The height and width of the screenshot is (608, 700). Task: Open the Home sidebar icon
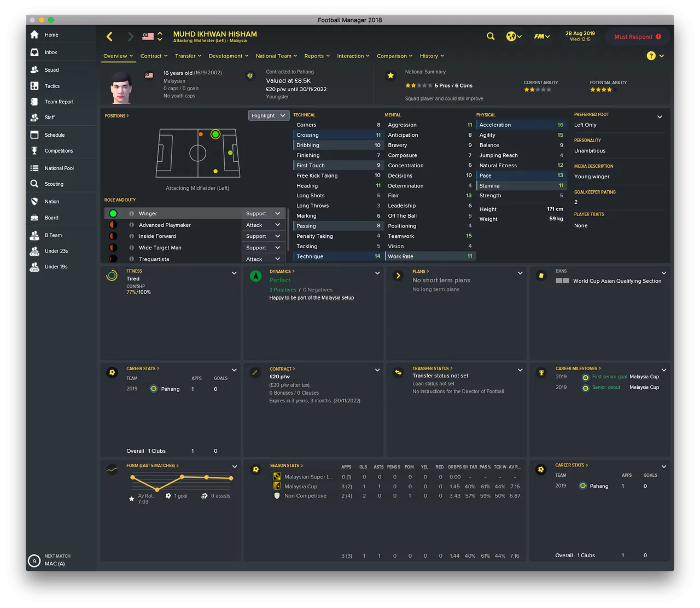tap(34, 34)
